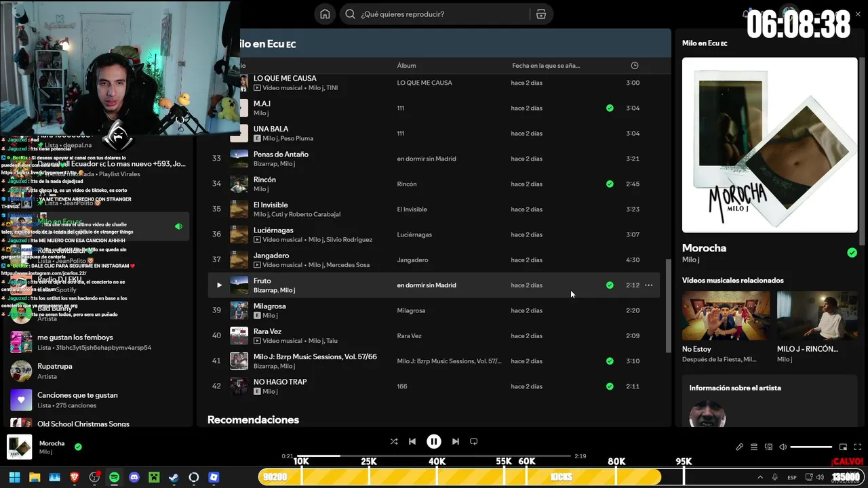Open Mercedes Sosa artist link

tap(349, 265)
